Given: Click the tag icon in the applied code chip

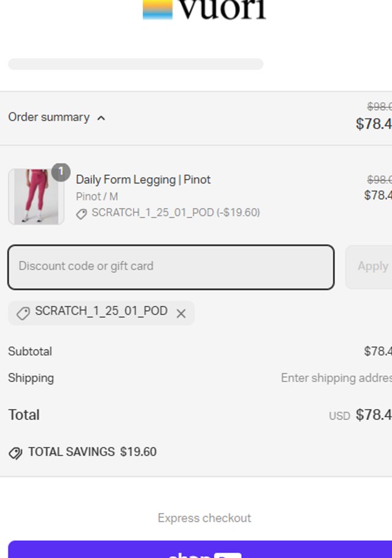Looking at the screenshot, I should [x=23, y=313].
